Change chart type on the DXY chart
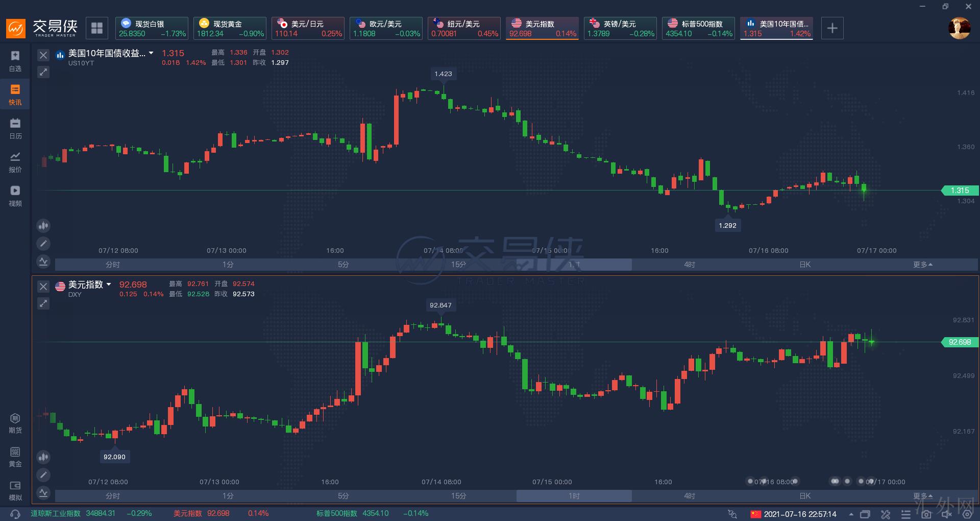Screen dimensions: 980x521 coord(43,457)
